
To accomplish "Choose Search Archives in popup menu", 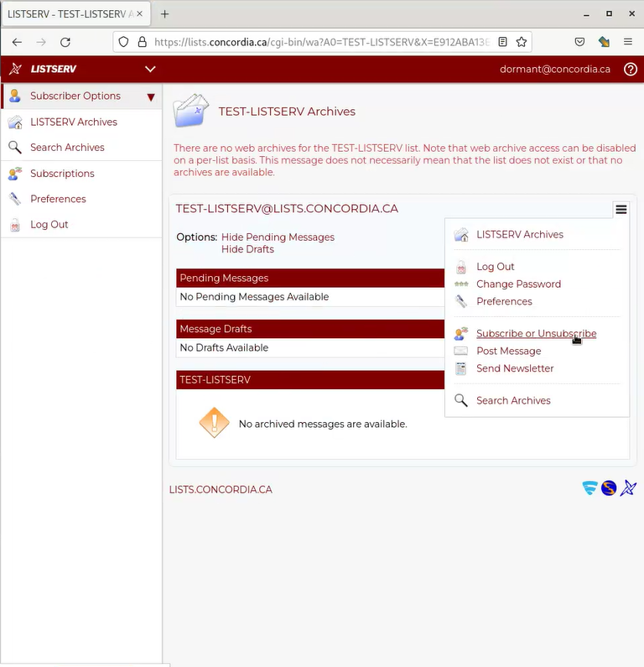I will pos(513,401).
